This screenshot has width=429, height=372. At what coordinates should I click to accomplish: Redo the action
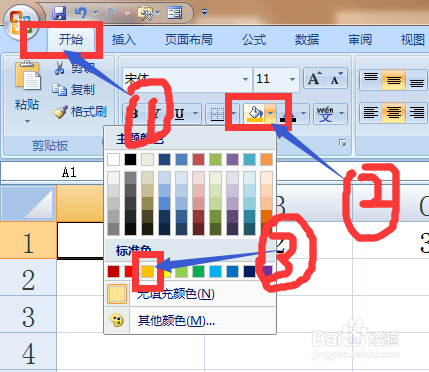112,13
